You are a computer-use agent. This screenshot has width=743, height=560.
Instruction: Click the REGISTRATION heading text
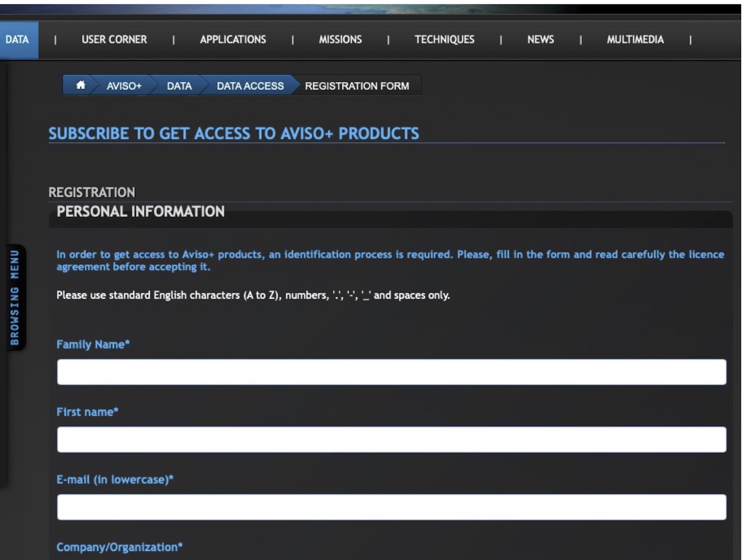pyautogui.click(x=92, y=193)
